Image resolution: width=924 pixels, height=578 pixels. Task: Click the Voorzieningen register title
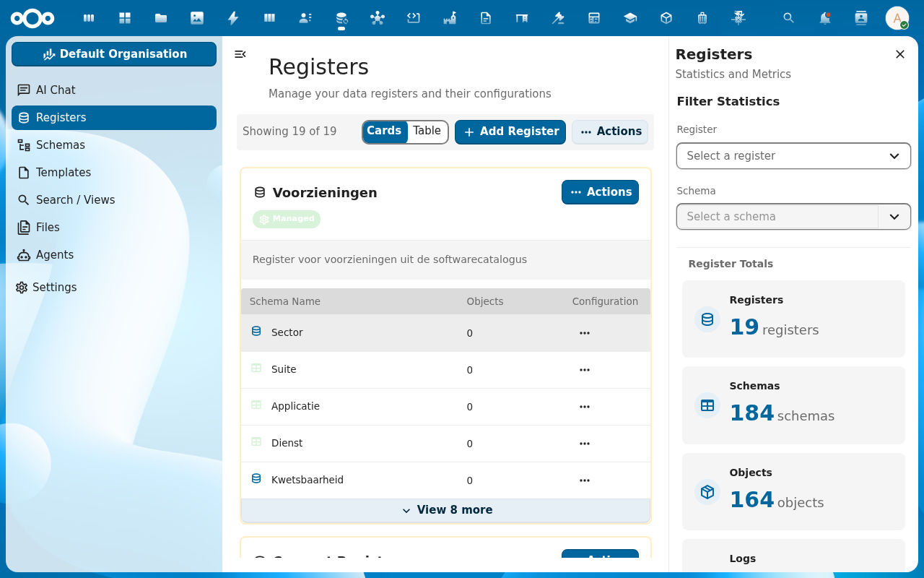[x=325, y=193]
